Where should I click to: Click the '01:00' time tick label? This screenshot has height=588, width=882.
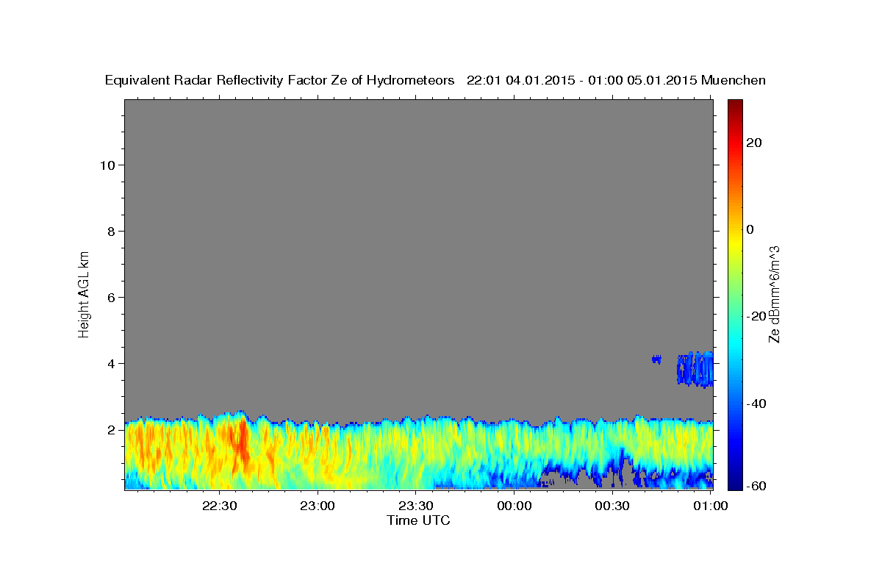coord(710,506)
